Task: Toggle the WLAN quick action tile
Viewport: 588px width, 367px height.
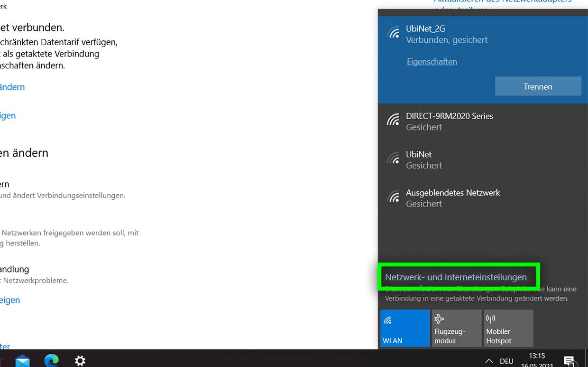Action: click(x=405, y=328)
